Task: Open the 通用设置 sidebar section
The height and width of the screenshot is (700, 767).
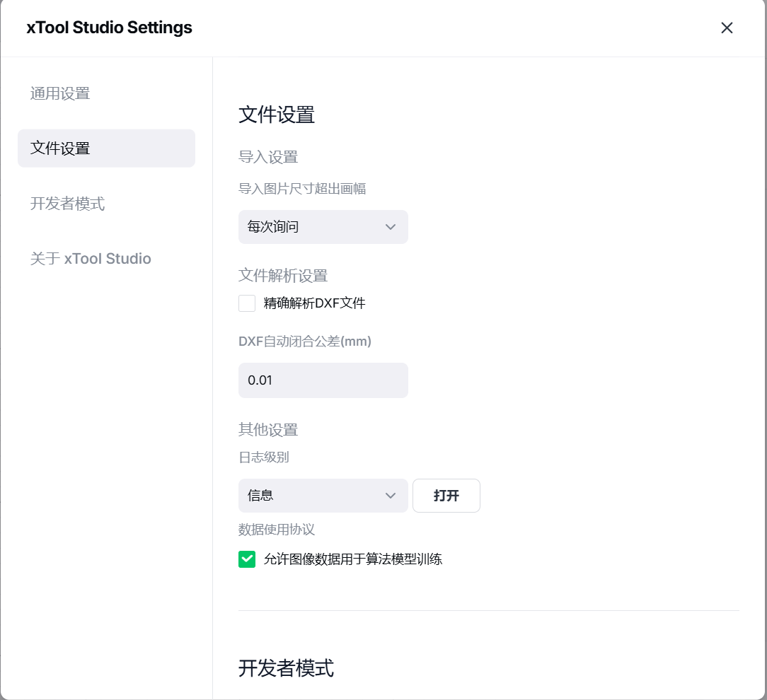Action: click(60, 93)
